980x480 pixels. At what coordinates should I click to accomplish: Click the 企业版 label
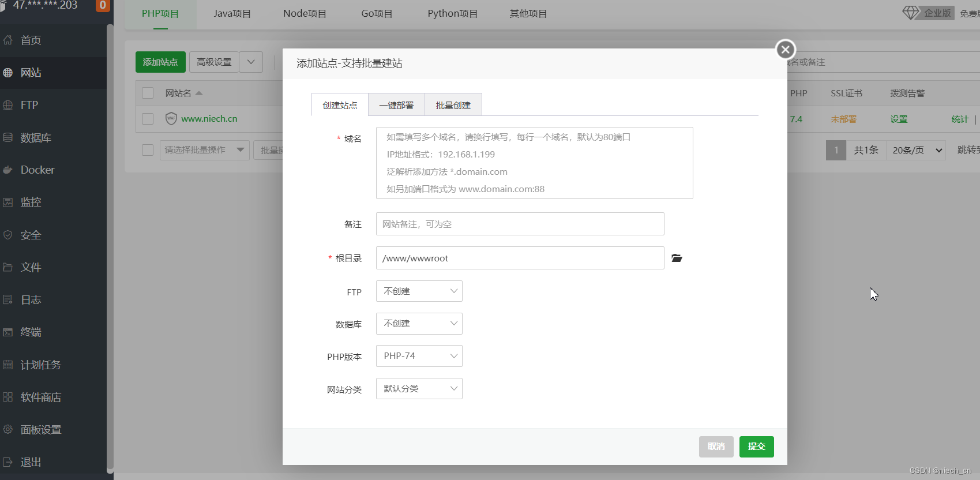pyautogui.click(x=937, y=13)
